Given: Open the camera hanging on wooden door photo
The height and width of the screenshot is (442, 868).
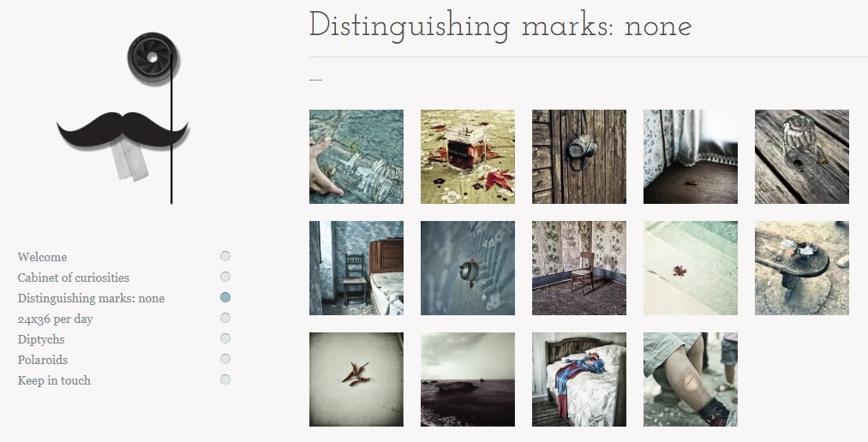Looking at the screenshot, I should (579, 157).
